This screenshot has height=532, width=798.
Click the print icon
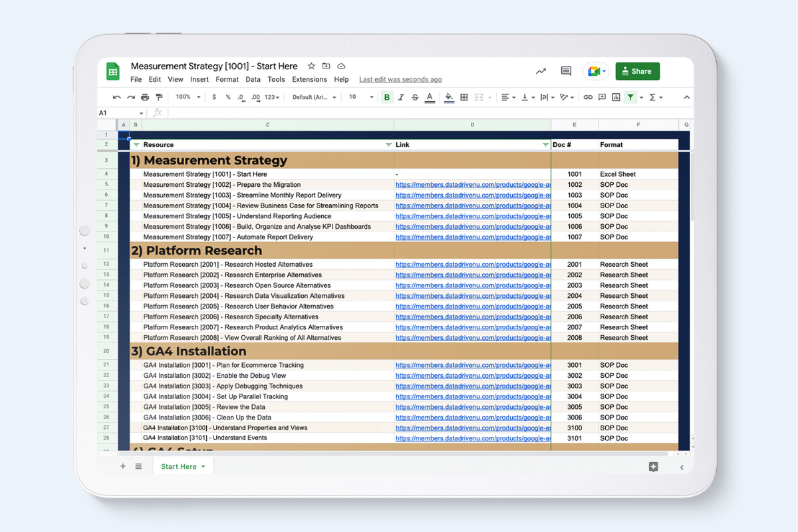[x=145, y=97]
